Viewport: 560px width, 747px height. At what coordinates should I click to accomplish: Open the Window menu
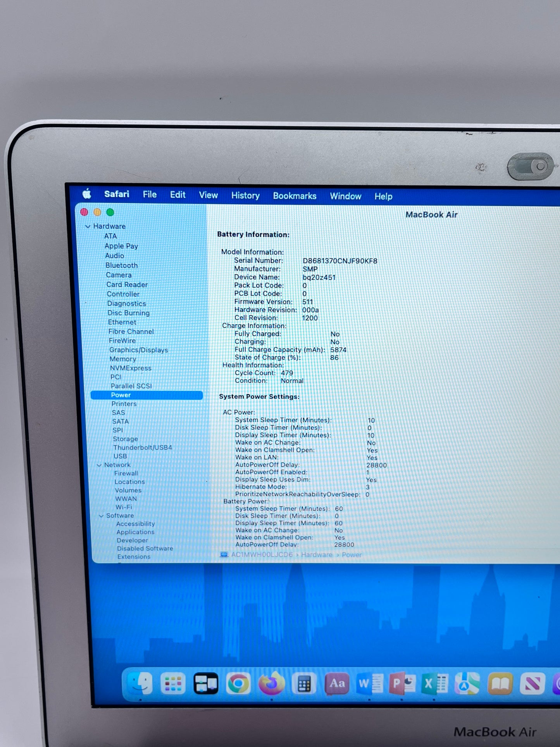coord(345,196)
